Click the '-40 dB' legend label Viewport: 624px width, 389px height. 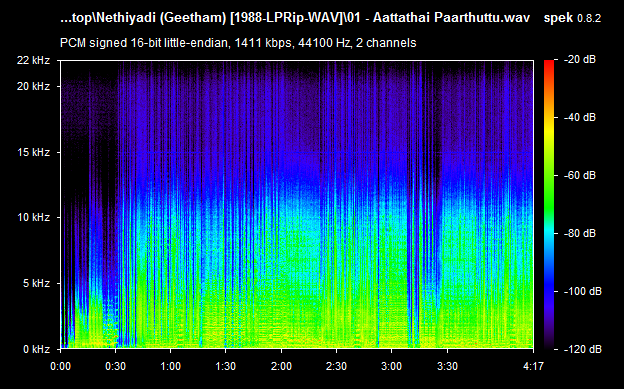pos(580,117)
